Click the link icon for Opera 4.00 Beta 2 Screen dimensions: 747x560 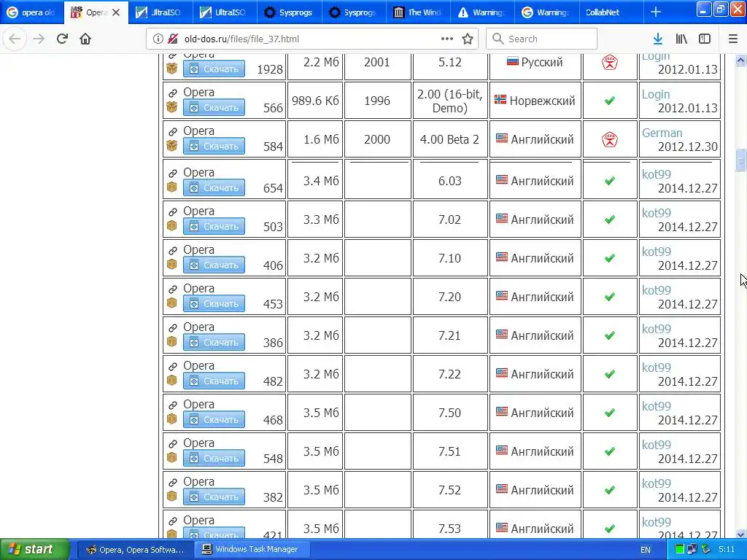pos(172,131)
